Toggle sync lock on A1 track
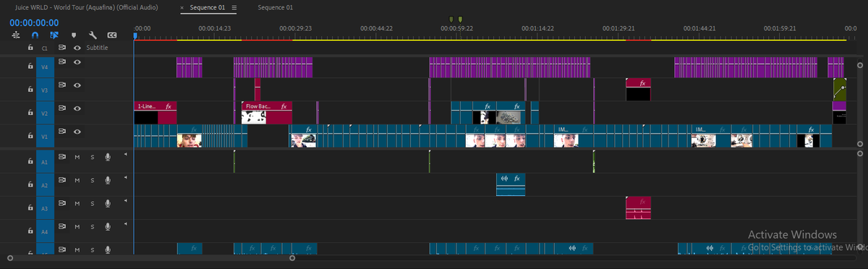Screen dimensions: 868x269 coord(62,157)
